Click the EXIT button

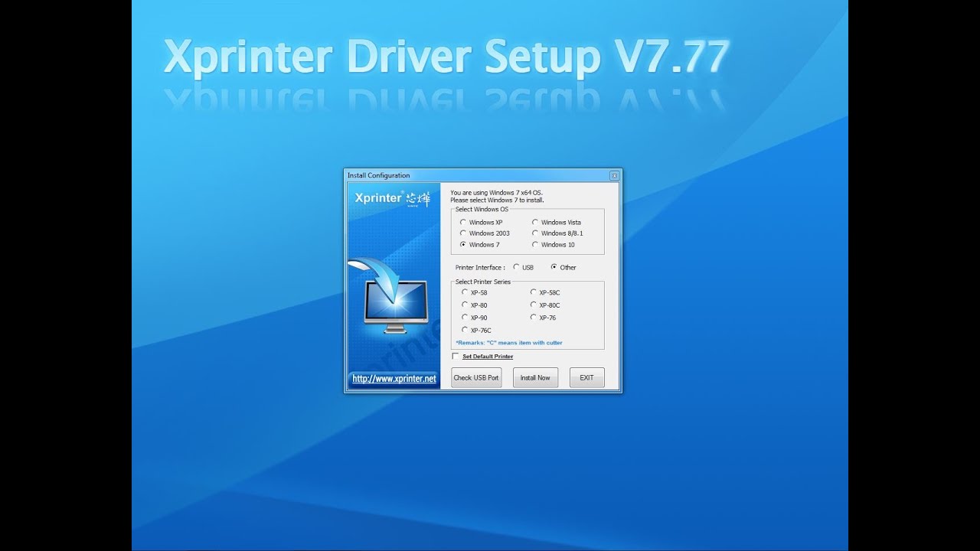[x=586, y=377]
